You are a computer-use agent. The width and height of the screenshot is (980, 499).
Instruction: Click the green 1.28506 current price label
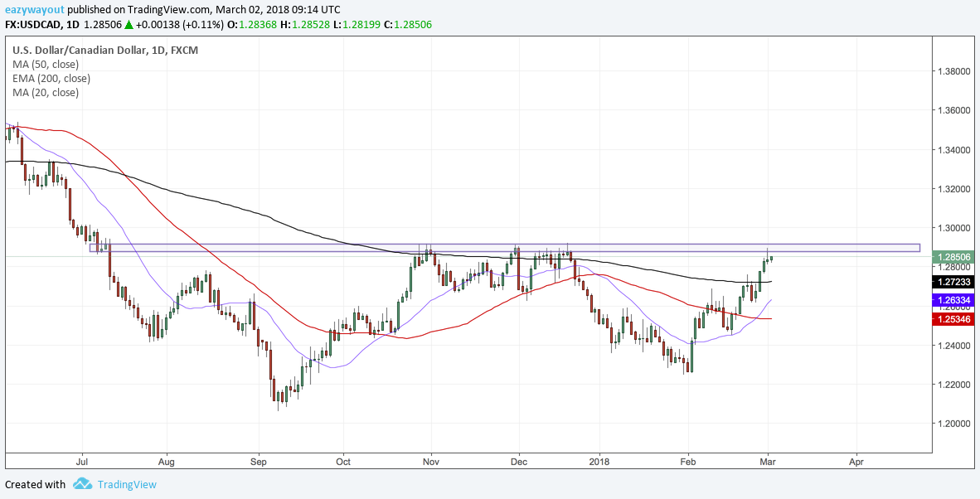(953, 257)
